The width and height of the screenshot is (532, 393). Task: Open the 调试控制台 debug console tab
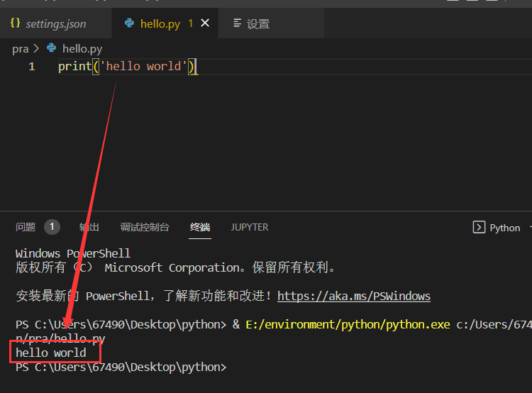click(x=145, y=227)
